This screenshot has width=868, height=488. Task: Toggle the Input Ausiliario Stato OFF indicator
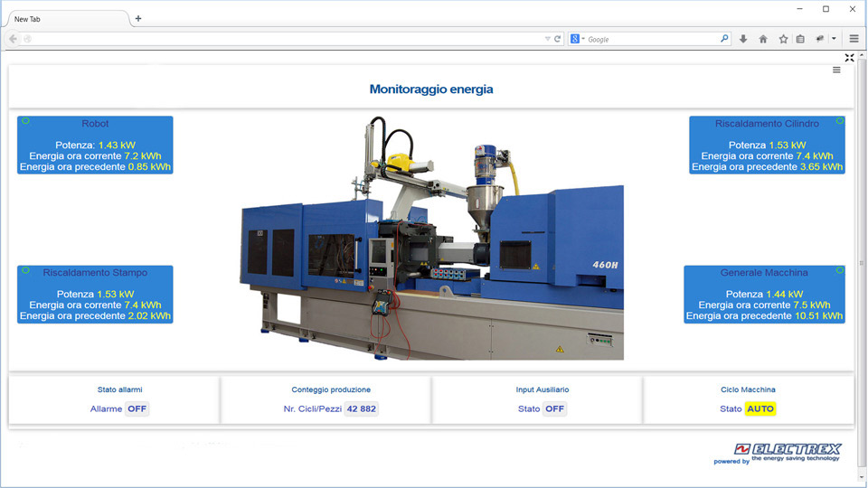(x=554, y=408)
